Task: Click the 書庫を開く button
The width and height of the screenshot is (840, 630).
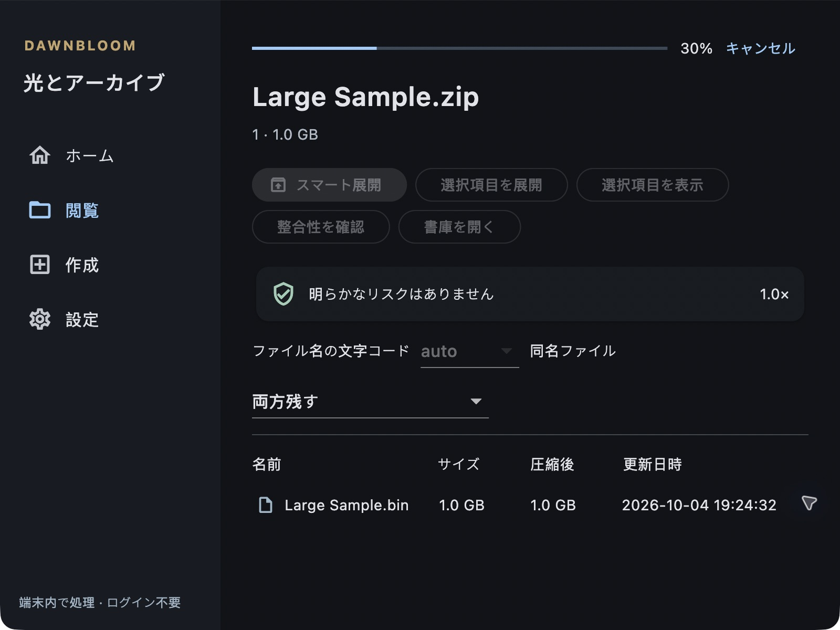Action: click(459, 227)
